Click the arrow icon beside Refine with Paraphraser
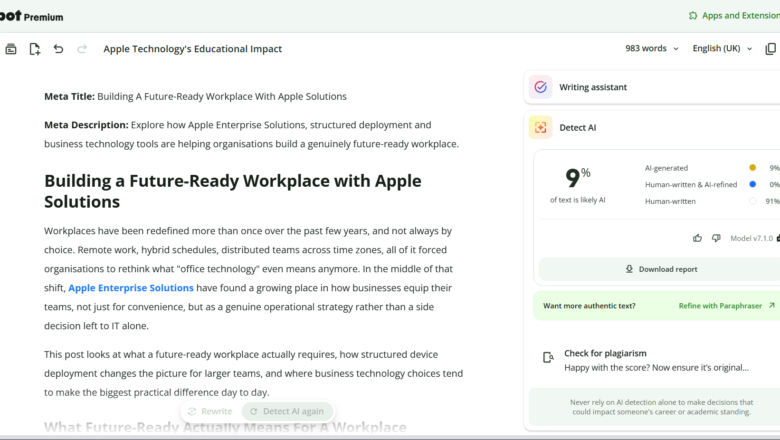Image resolution: width=780 pixels, height=440 pixels. [x=771, y=305]
